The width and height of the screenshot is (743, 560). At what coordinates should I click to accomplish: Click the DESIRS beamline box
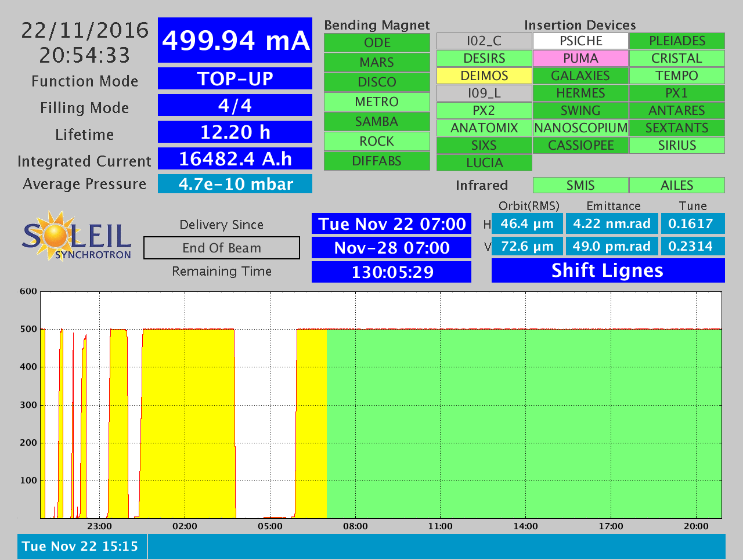tap(484, 59)
